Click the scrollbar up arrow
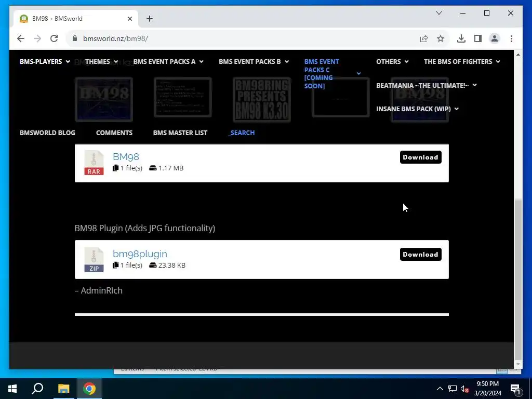The width and height of the screenshot is (532, 399). tap(518, 55)
